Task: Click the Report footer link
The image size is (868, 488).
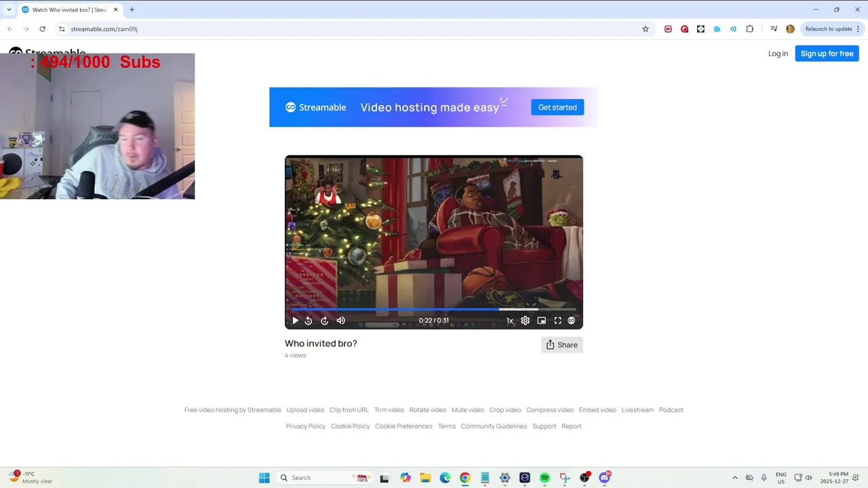Action: 572,426
